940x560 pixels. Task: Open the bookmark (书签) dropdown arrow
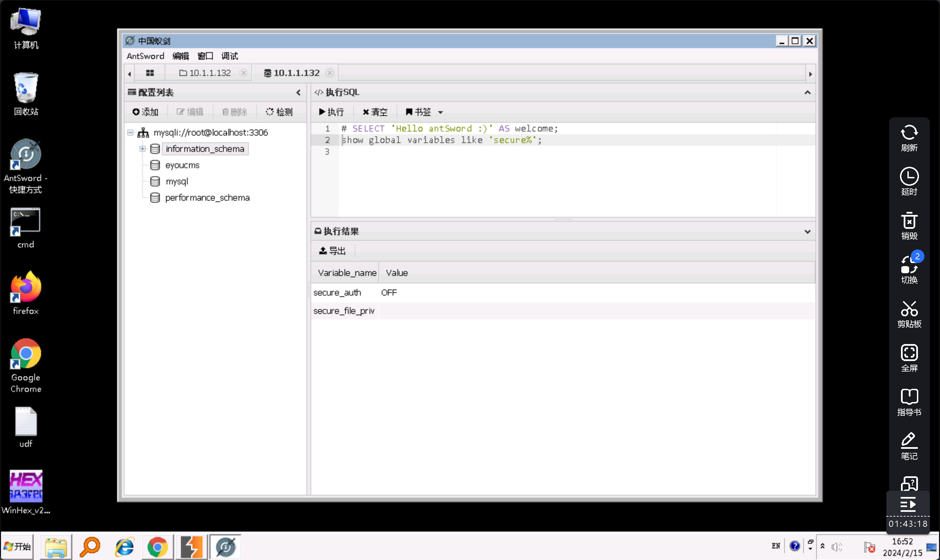[x=440, y=113]
